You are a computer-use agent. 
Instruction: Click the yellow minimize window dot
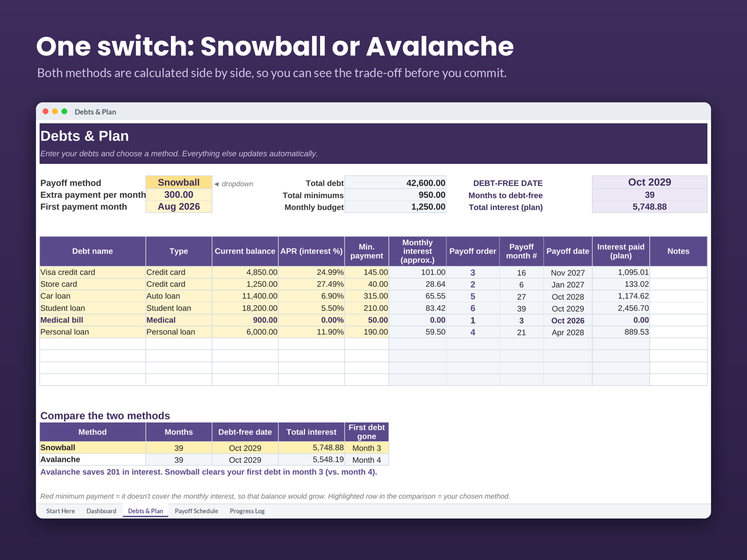(55, 111)
